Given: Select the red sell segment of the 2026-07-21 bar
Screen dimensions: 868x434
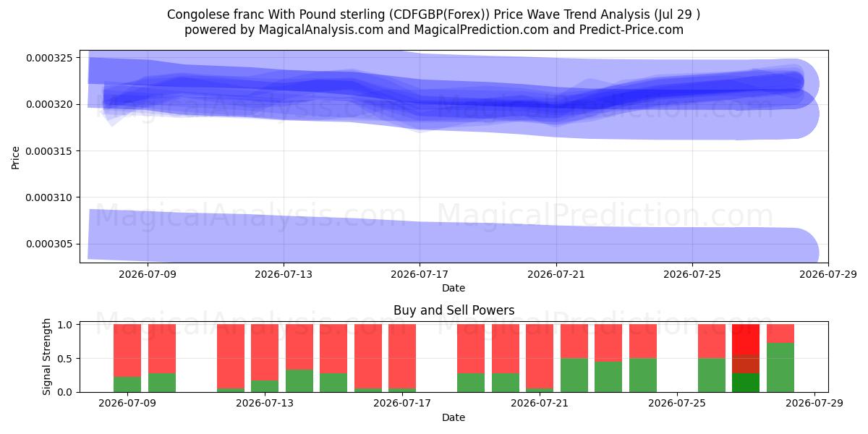Looking at the screenshot, I should [540, 357].
